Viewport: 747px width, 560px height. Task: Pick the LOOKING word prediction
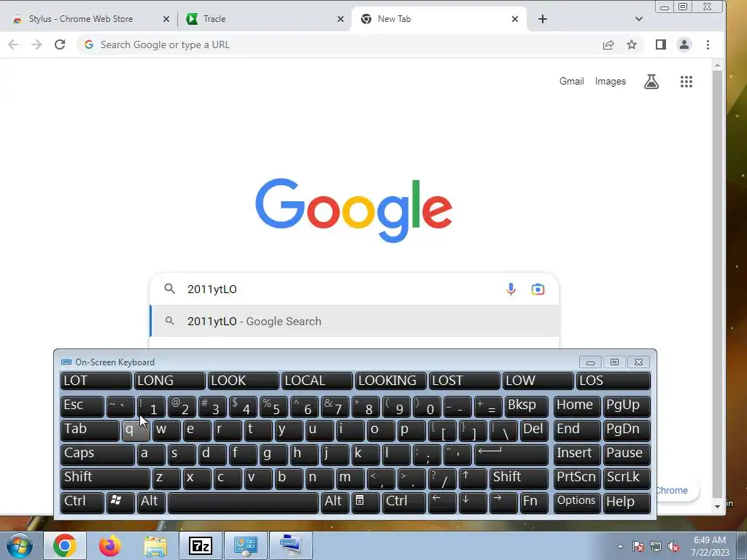[391, 381]
